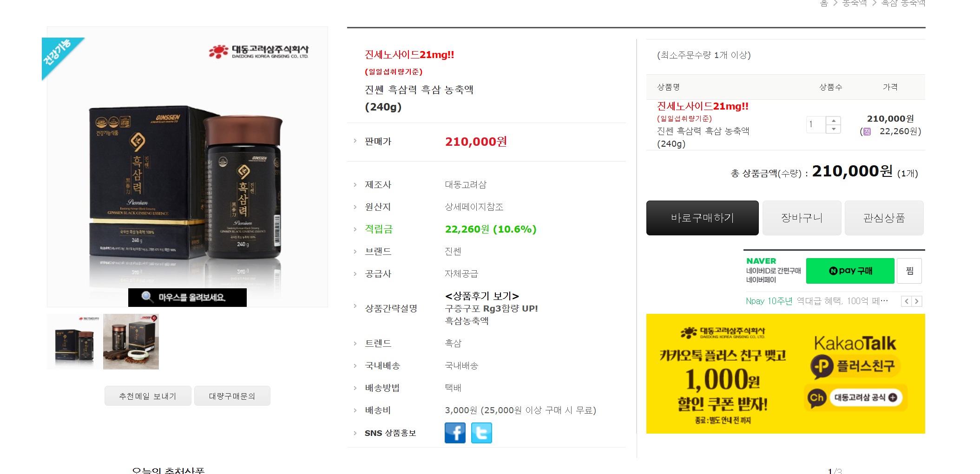
Task: Click the Npay 구매 green button
Action: [x=850, y=271]
